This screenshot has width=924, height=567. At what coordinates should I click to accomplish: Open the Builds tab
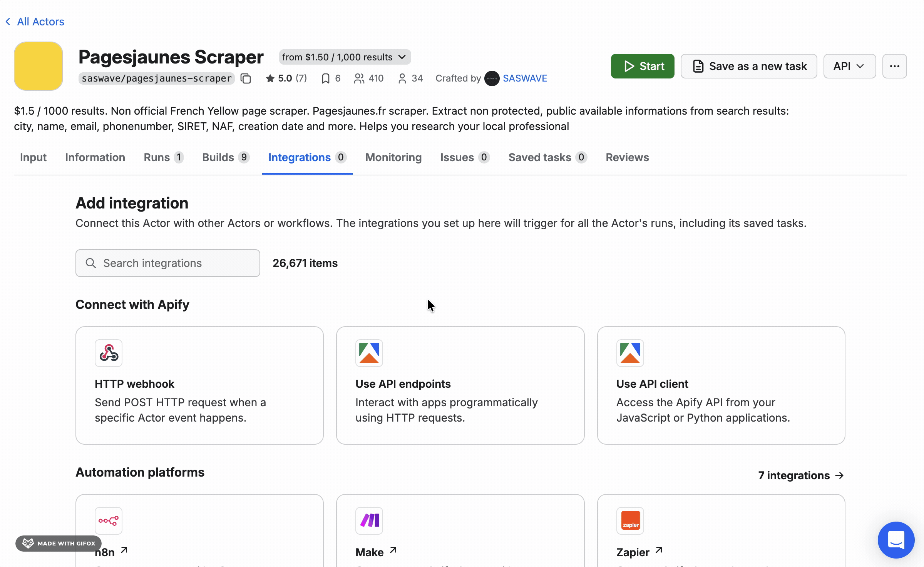click(x=226, y=157)
